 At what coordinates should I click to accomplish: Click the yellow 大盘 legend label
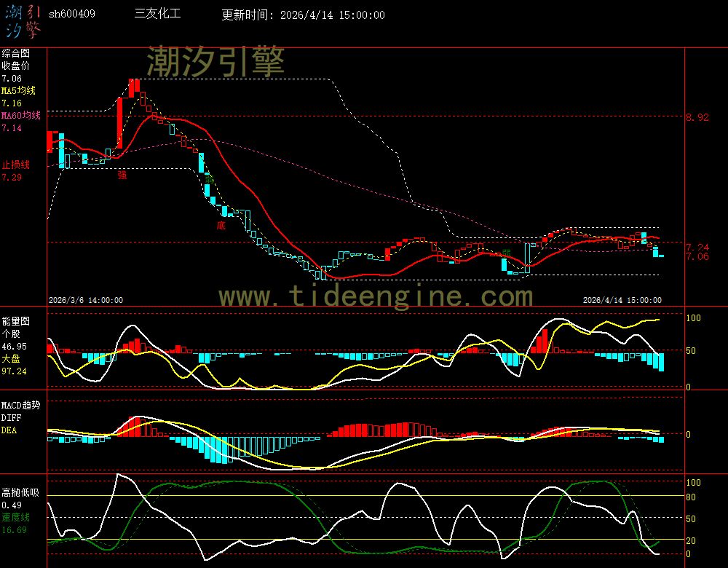coord(11,359)
